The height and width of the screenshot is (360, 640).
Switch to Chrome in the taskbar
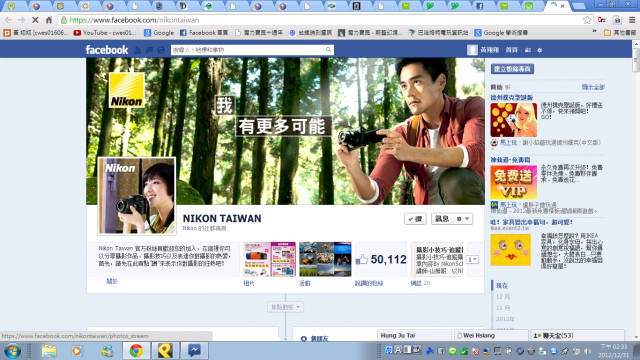136,351
